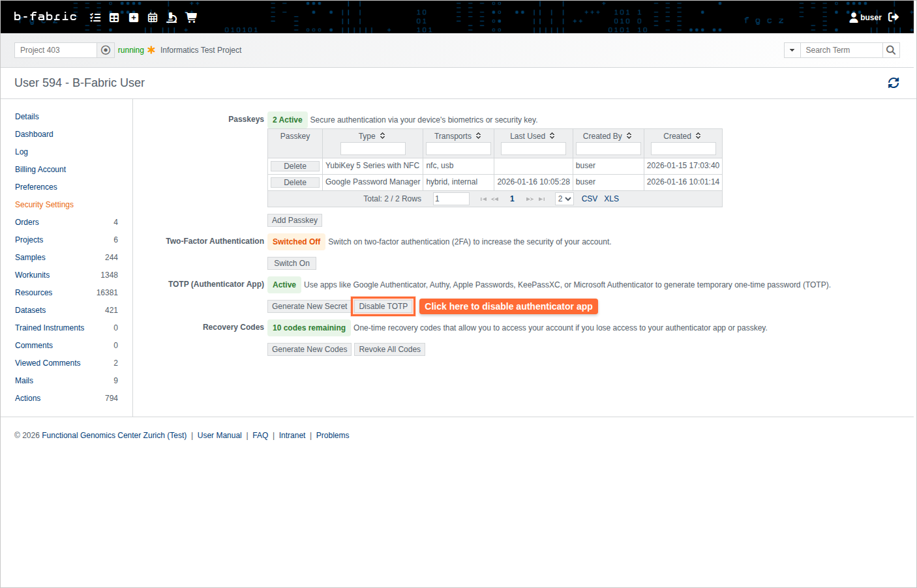The image size is (917, 588).
Task: Refresh page using the reload icon
Action: pyautogui.click(x=893, y=83)
